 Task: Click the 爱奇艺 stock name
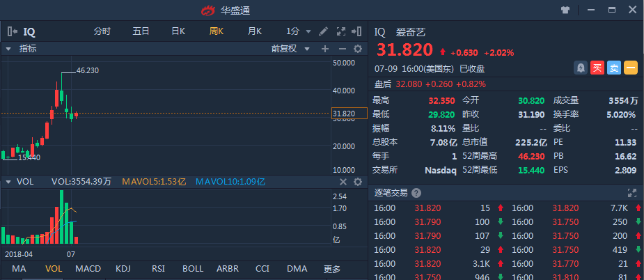point(411,32)
